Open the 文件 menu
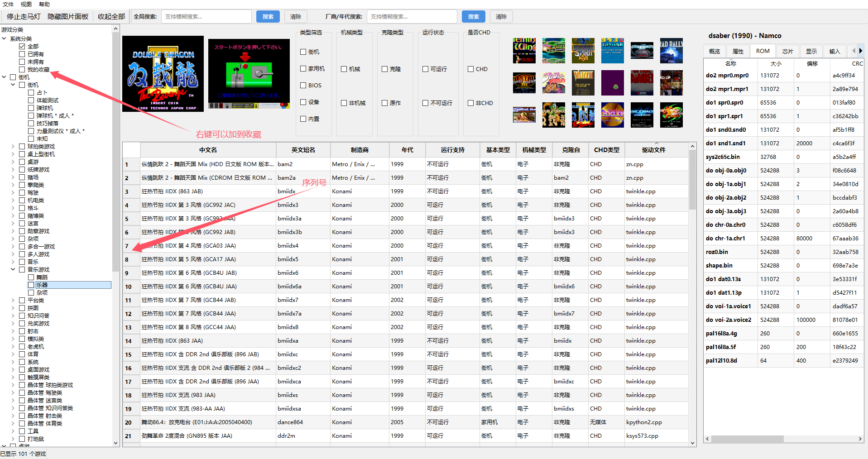Viewport: 868px width, 459px height. point(8,4)
